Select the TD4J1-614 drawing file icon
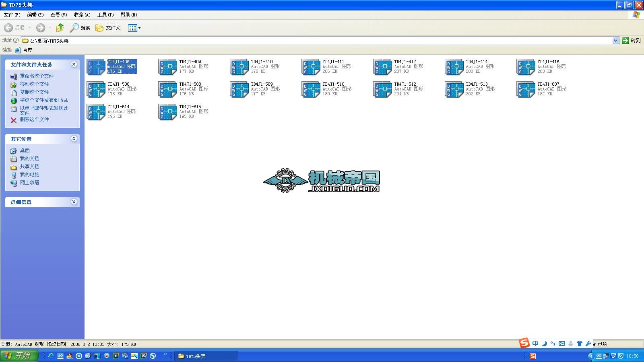 click(x=96, y=112)
